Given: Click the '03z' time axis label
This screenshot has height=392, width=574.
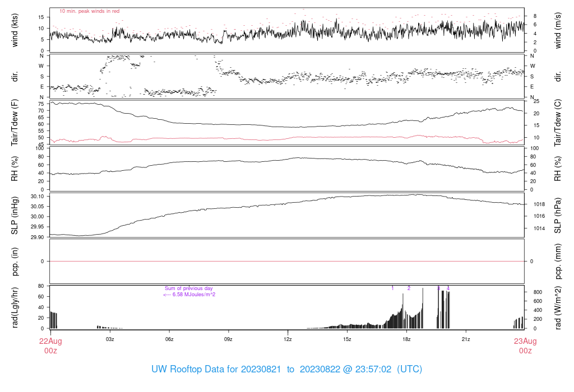Looking at the screenshot, I should [x=110, y=339].
